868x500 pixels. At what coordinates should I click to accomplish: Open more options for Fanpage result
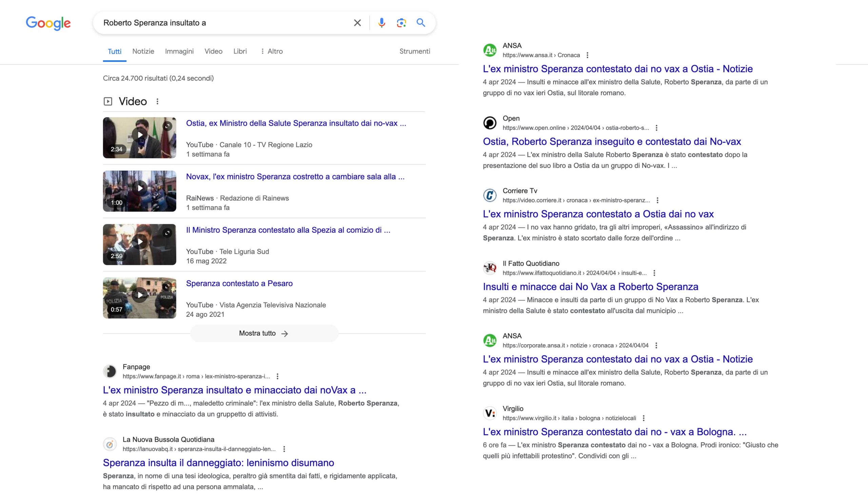coord(277,376)
